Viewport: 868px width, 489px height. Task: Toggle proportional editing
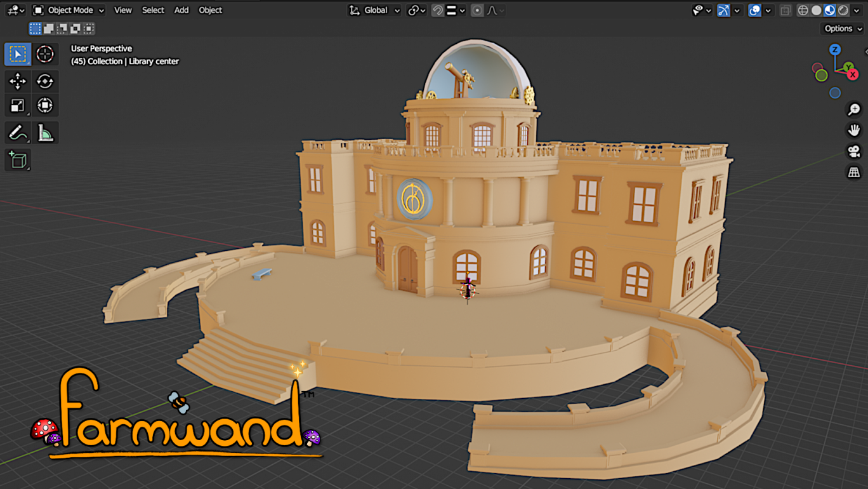click(477, 10)
